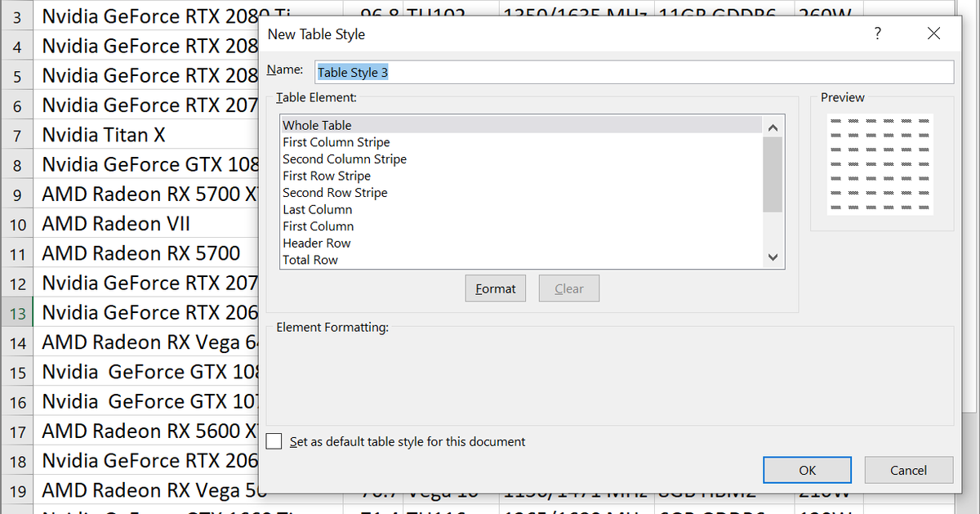This screenshot has width=980, height=514.
Task: Click the down arrow of the element list scrollbar
Action: 772,257
